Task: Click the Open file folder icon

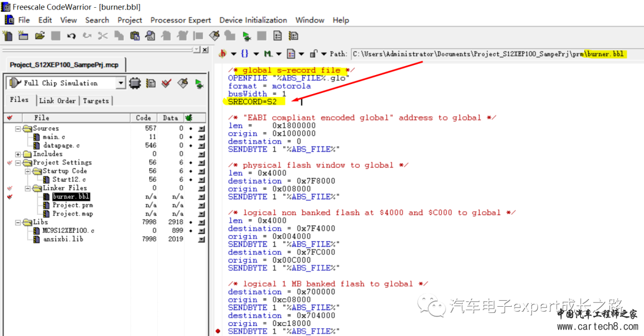Action: point(40,36)
